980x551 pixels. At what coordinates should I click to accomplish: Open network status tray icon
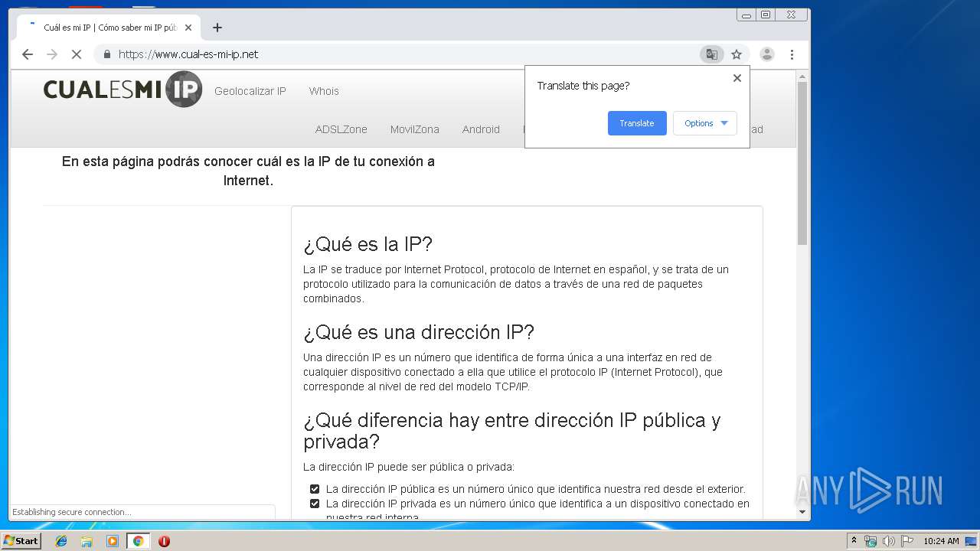871,541
